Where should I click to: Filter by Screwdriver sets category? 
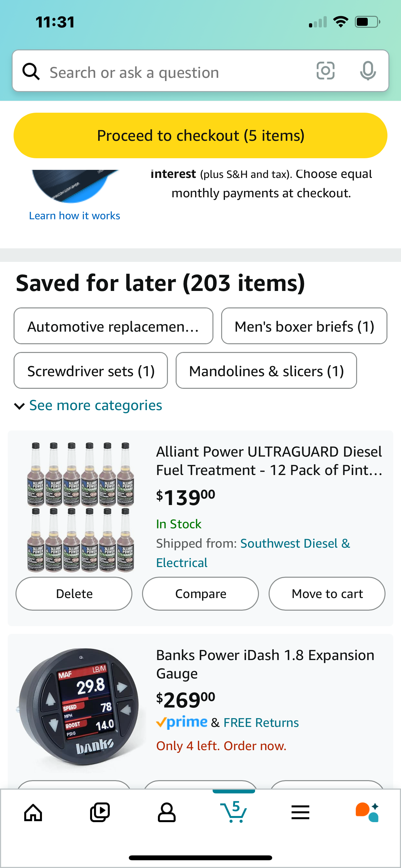pos(91,371)
